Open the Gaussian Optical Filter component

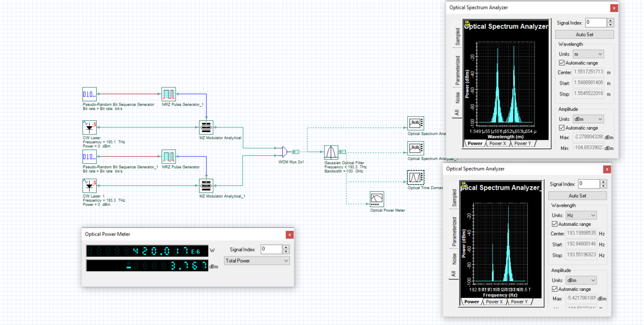pyautogui.click(x=331, y=153)
